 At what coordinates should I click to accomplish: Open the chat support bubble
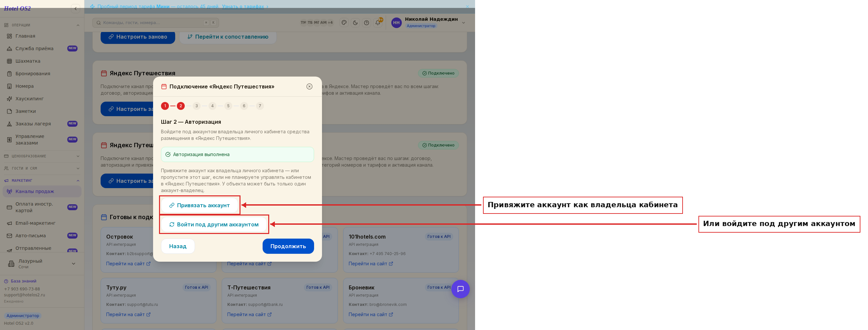click(x=460, y=289)
